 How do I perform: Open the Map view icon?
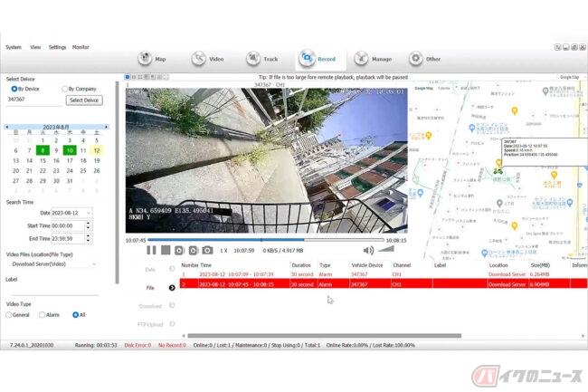point(145,59)
